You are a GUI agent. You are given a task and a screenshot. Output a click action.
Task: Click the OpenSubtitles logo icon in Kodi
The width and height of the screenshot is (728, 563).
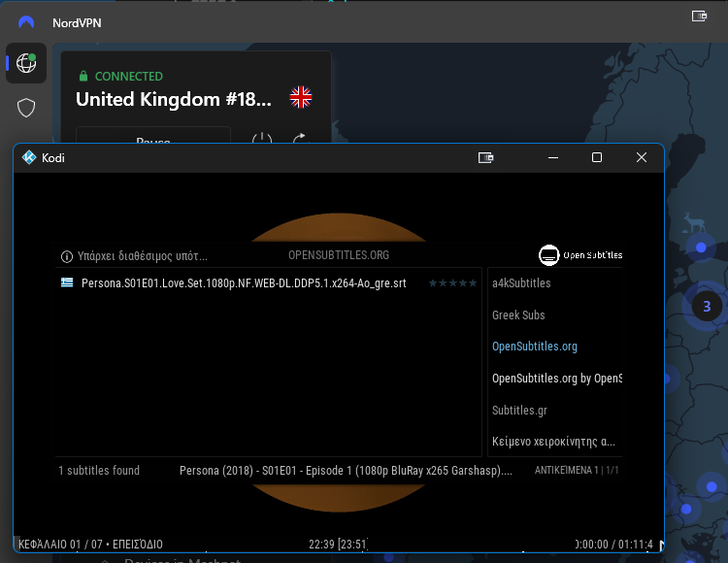(580, 255)
